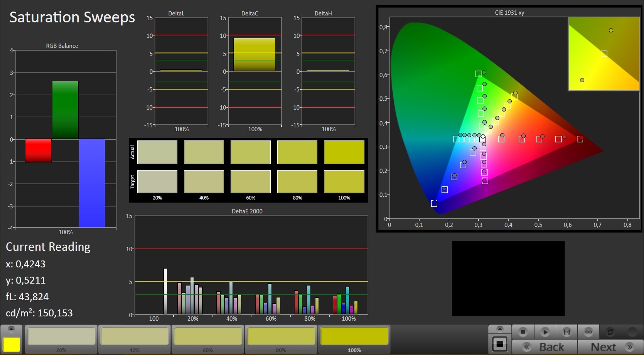The height and width of the screenshot is (355, 644).
Task: Select the 20% saturation patch in bottom strip
Action: [x=61, y=336]
